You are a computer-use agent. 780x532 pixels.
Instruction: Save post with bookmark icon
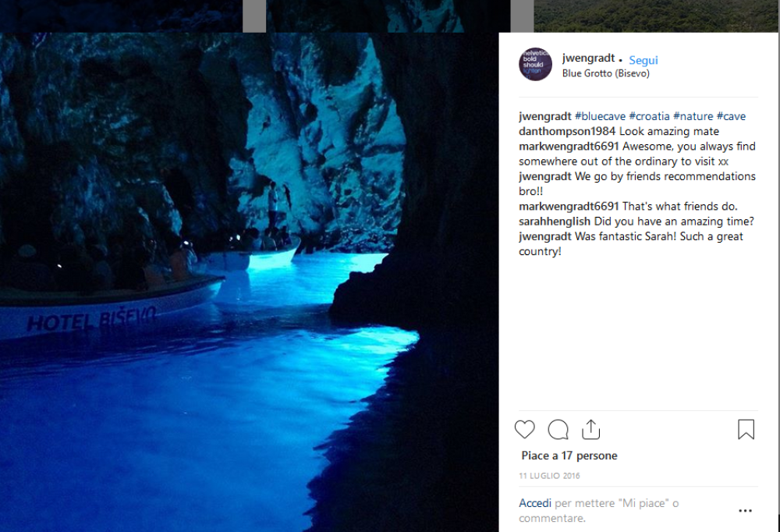(746, 430)
